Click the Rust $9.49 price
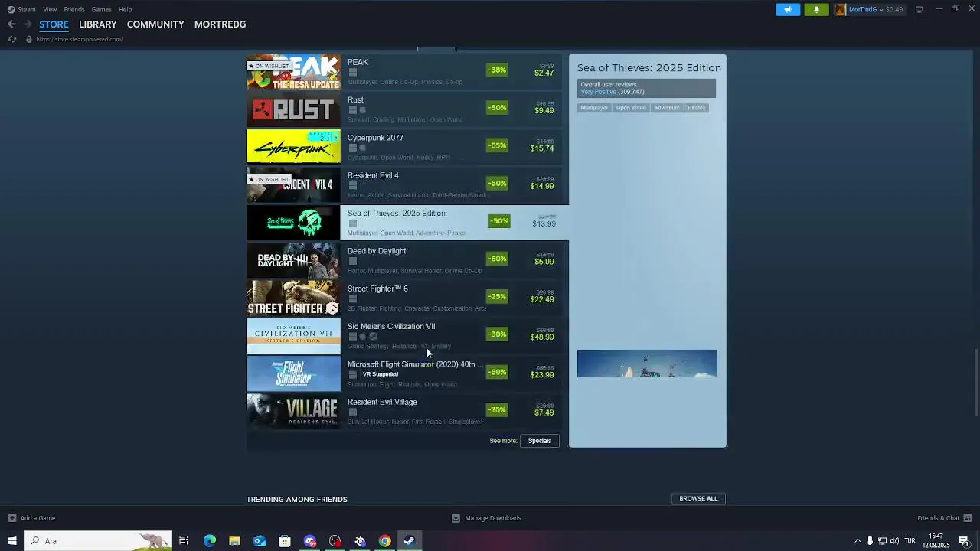This screenshot has width=980, height=551. point(544,110)
